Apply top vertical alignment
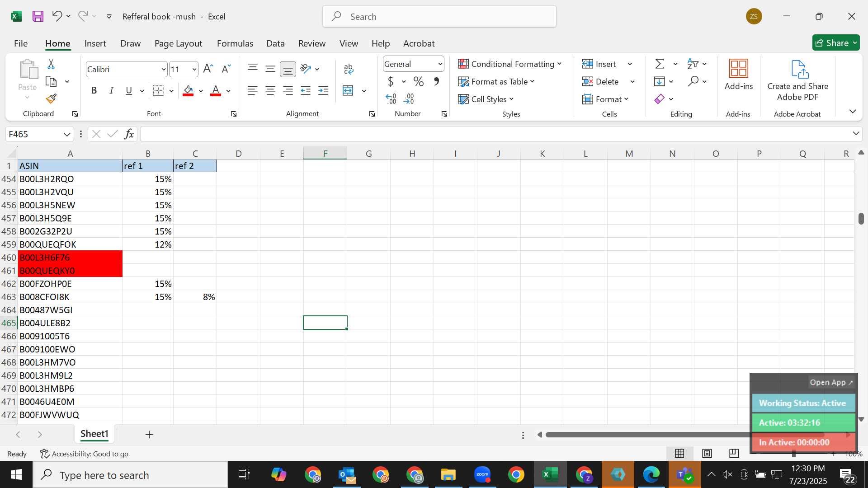 (x=253, y=69)
